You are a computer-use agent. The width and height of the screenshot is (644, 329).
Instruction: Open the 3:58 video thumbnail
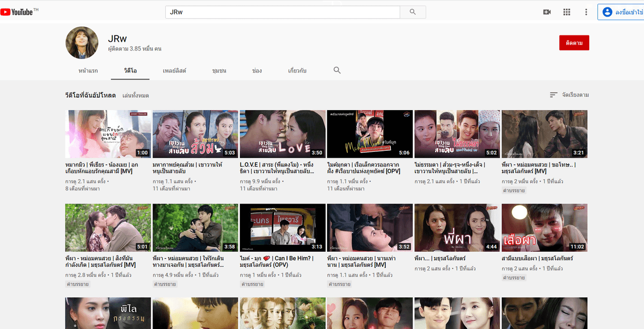[195, 228]
